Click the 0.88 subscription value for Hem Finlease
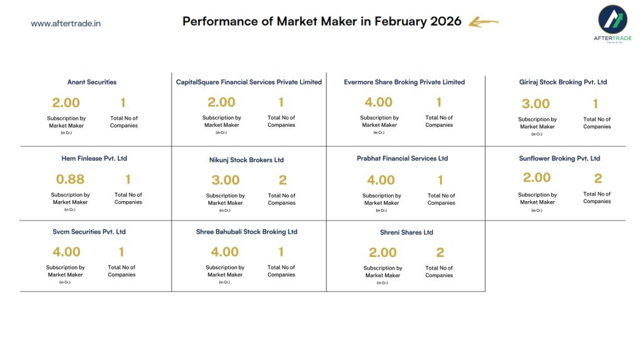This screenshot has height=362, width=644. [x=70, y=179]
